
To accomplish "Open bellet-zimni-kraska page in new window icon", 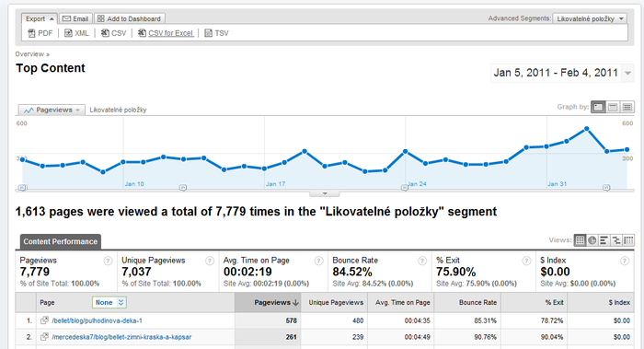I will (44, 337).
